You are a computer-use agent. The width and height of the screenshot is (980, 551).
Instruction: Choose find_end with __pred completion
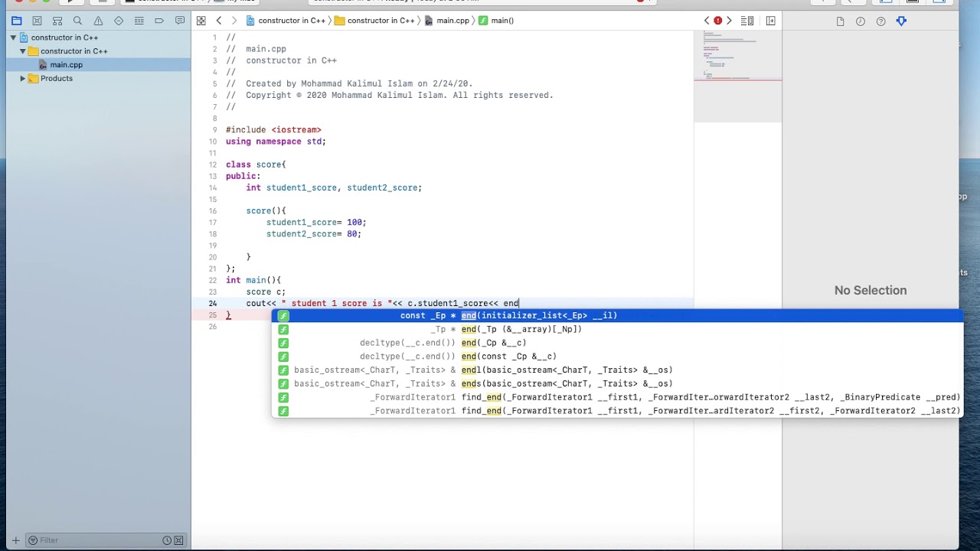click(x=617, y=398)
